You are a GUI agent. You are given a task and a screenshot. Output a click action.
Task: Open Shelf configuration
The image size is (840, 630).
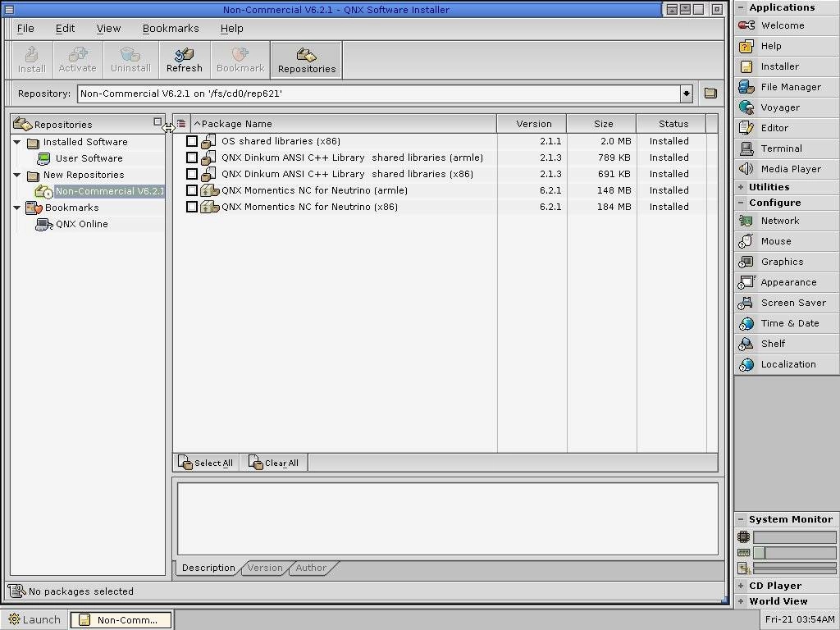[x=785, y=344]
